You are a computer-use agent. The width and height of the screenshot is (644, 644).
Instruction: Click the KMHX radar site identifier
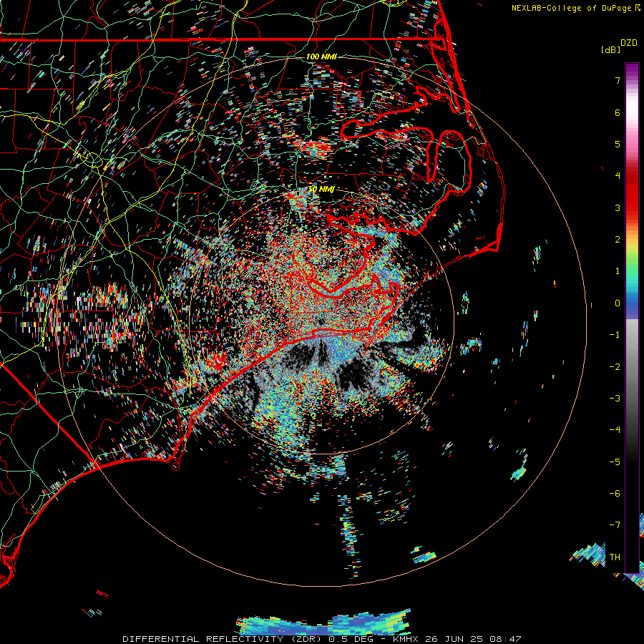point(406,639)
